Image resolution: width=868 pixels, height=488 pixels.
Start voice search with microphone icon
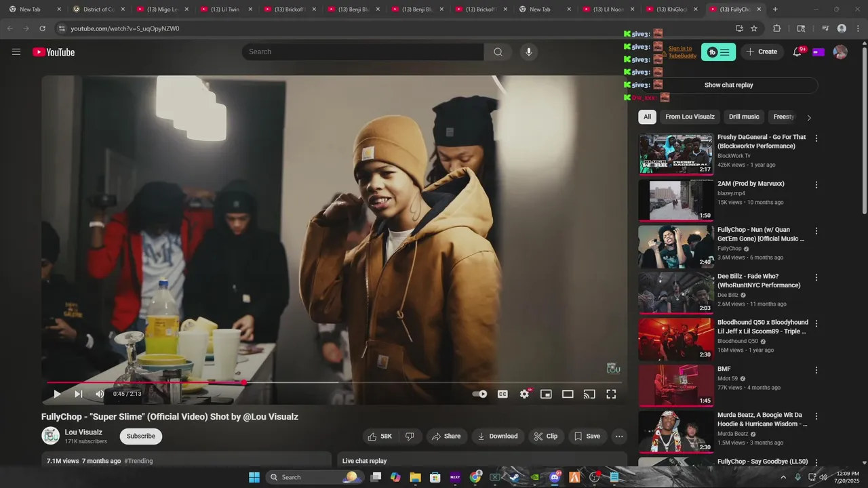(529, 52)
